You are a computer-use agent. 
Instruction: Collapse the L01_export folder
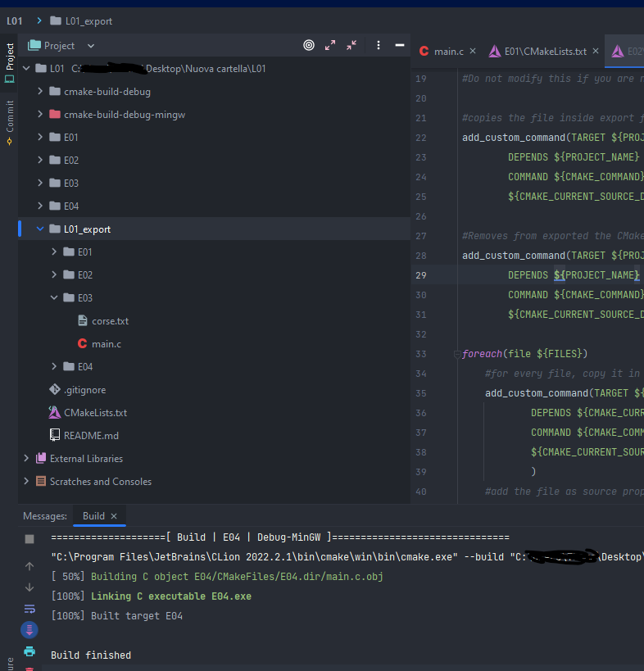tap(40, 229)
